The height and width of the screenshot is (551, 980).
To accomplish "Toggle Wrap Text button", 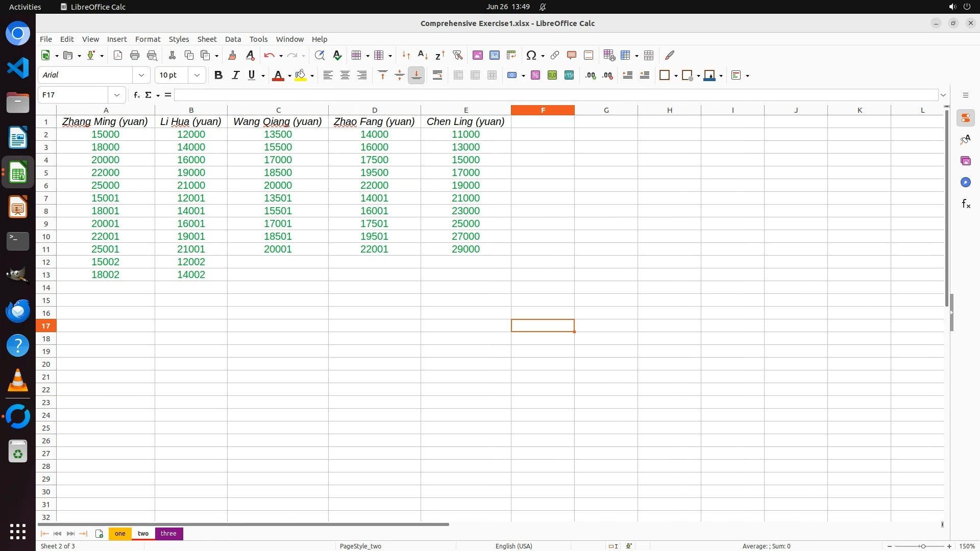I will [x=437, y=76].
